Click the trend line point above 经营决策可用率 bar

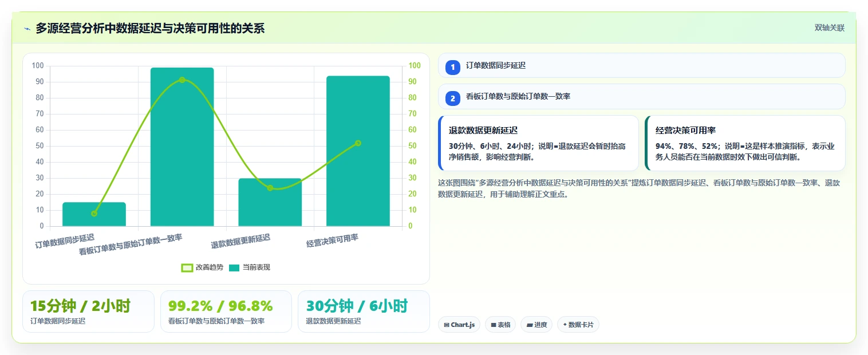(358, 143)
